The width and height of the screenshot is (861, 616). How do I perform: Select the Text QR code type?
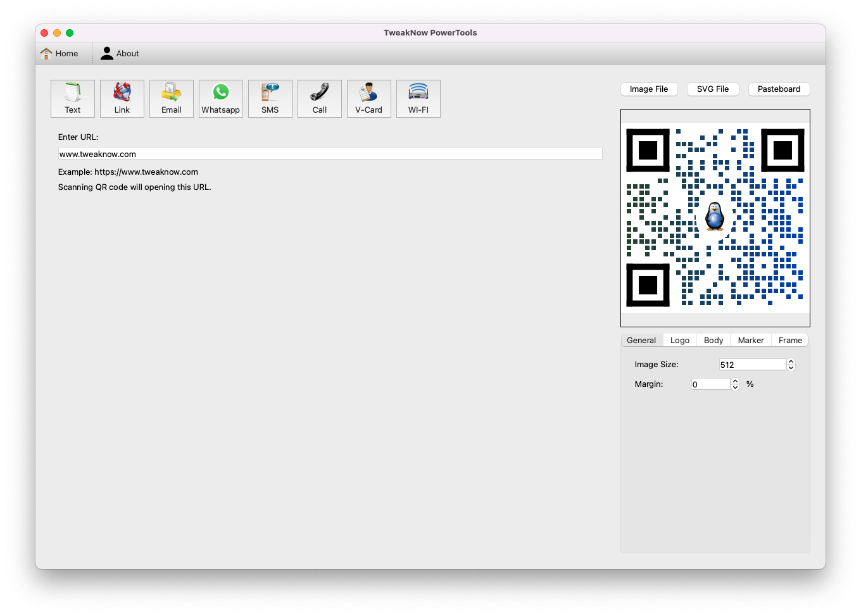point(73,99)
